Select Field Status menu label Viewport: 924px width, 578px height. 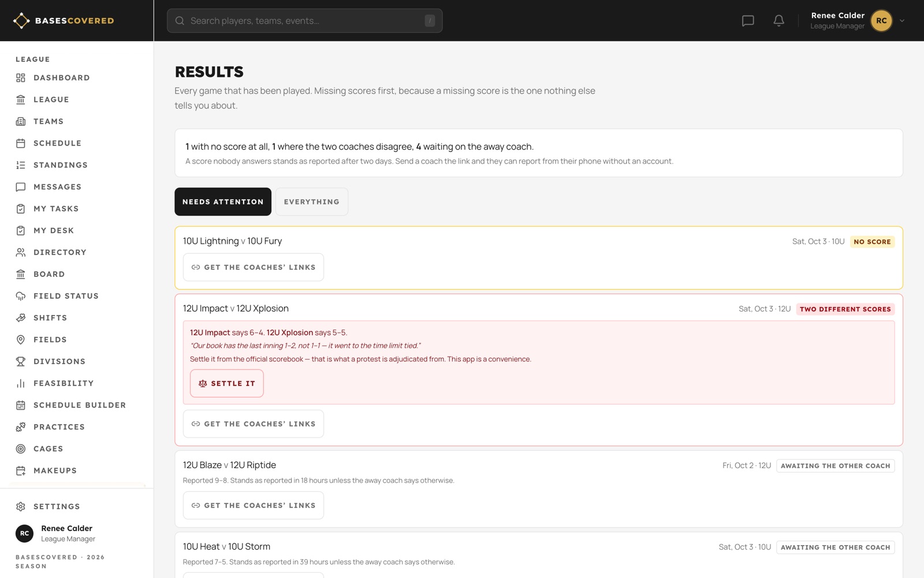click(66, 296)
